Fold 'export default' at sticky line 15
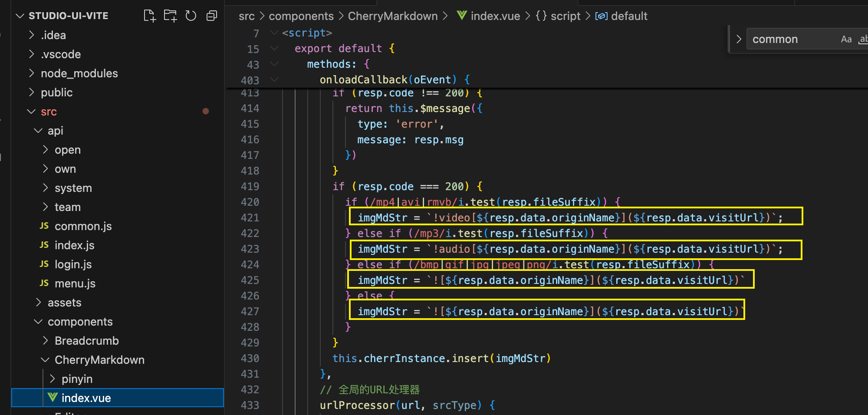 coord(274,49)
